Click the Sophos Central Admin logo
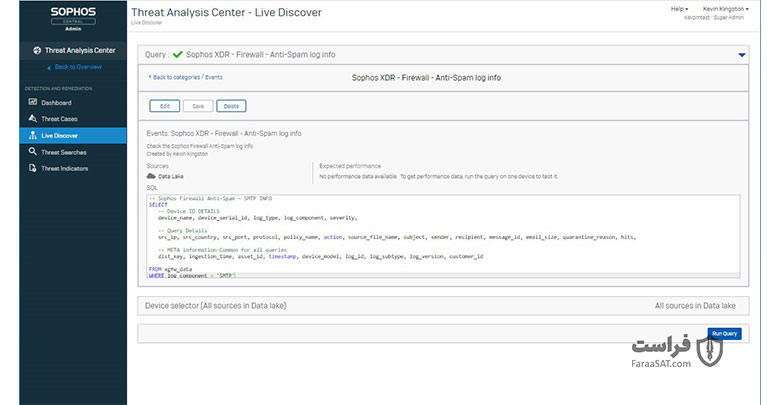Screen dimensions: 780x405 pyautogui.click(x=73, y=18)
